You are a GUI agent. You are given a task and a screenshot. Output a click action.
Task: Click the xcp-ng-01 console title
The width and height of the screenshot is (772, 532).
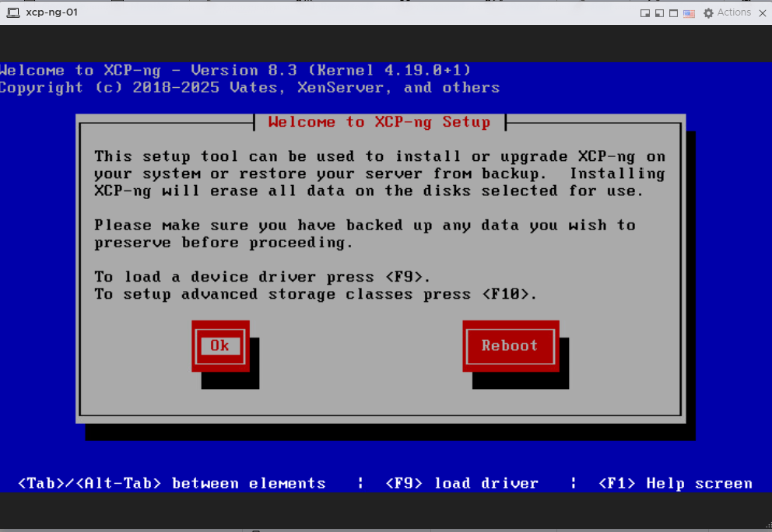[x=51, y=12]
